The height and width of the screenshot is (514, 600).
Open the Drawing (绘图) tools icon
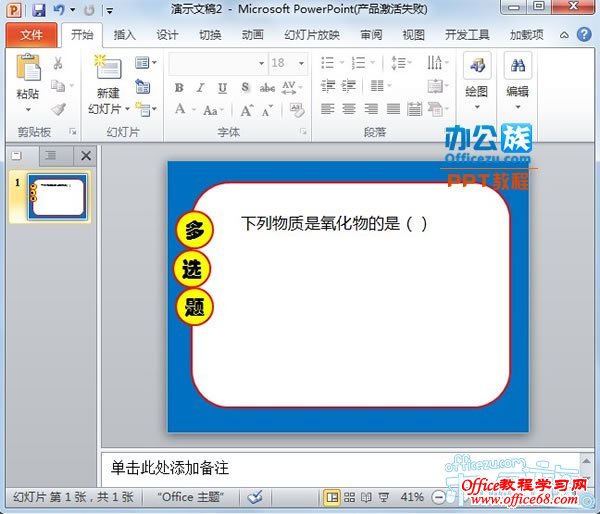(x=476, y=68)
